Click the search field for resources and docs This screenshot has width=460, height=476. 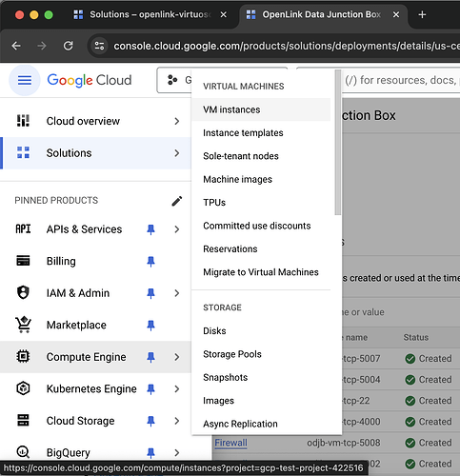point(400,80)
